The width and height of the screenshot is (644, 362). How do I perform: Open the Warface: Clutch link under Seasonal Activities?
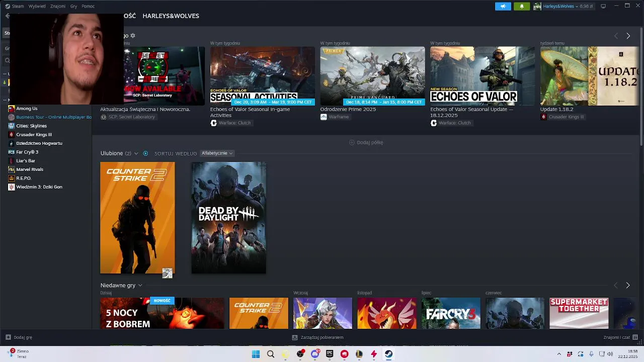(x=230, y=123)
